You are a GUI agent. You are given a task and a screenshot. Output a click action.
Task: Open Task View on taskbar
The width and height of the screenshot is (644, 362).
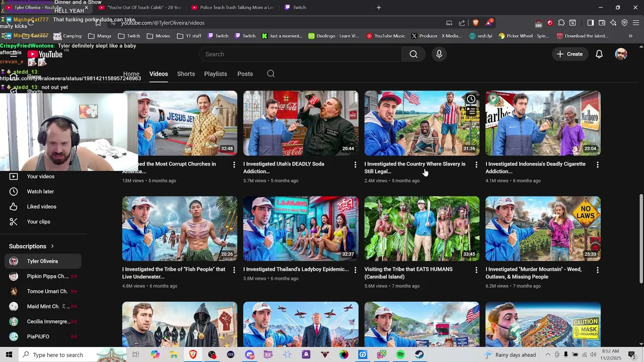tap(136, 354)
